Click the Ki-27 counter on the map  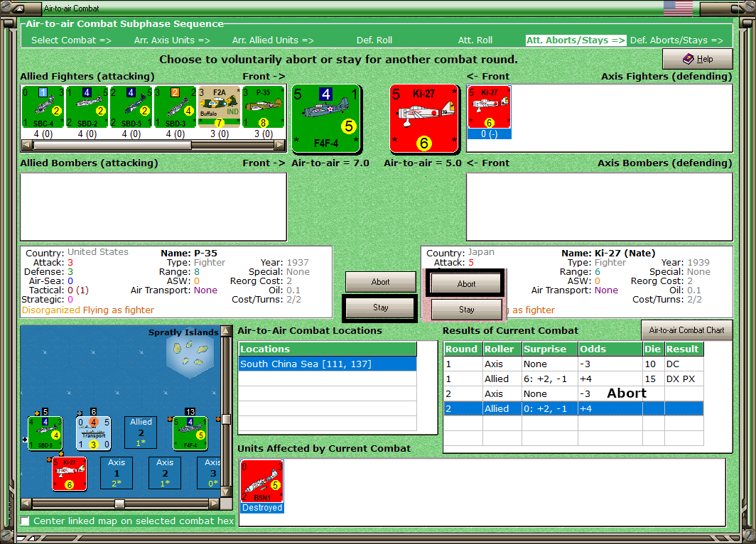pyautogui.click(x=70, y=474)
